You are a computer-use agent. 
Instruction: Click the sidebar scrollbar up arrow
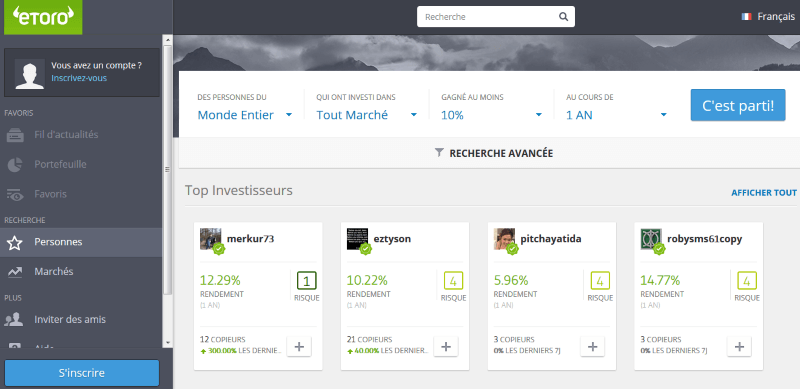pos(167,40)
